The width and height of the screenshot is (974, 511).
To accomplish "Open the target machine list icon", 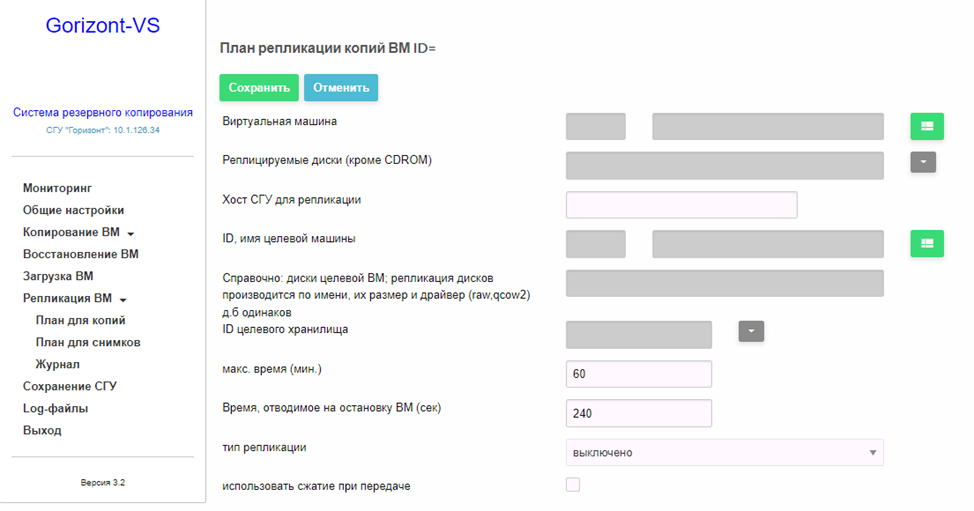I will click(x=927, y=243).
